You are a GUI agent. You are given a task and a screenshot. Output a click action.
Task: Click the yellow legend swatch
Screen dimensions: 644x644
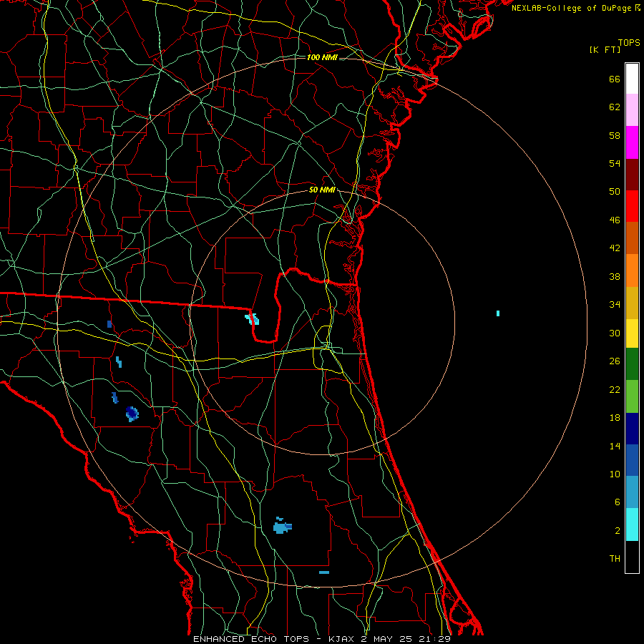[x=632, y=333]
